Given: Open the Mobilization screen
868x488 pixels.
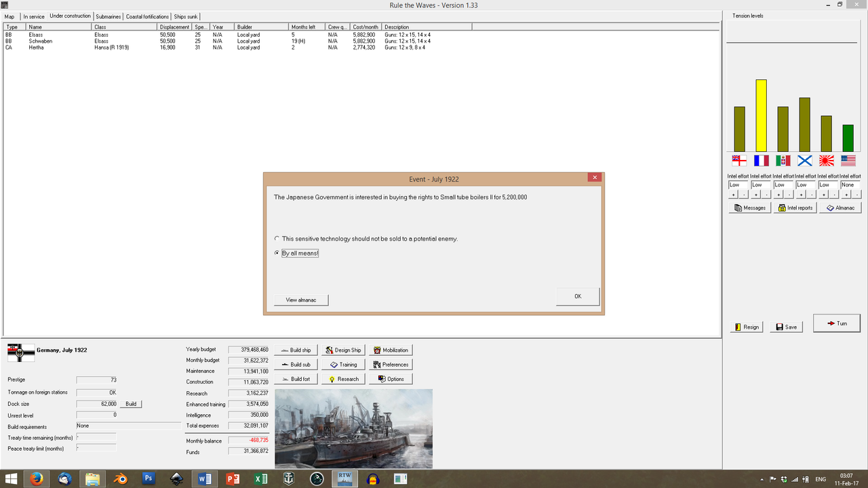Looking at the screenshot, I should click(x=391, y=350).
